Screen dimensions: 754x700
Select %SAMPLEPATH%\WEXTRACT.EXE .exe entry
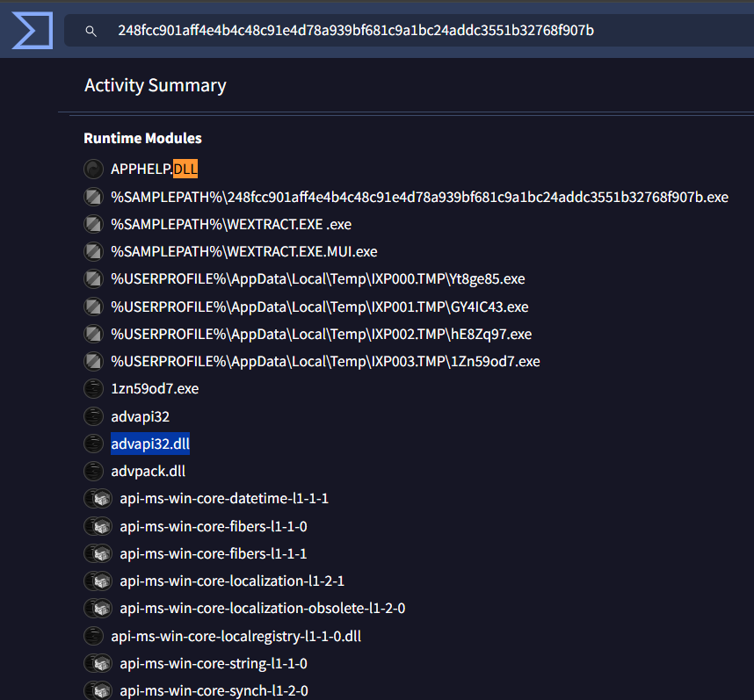click(231, 224)
